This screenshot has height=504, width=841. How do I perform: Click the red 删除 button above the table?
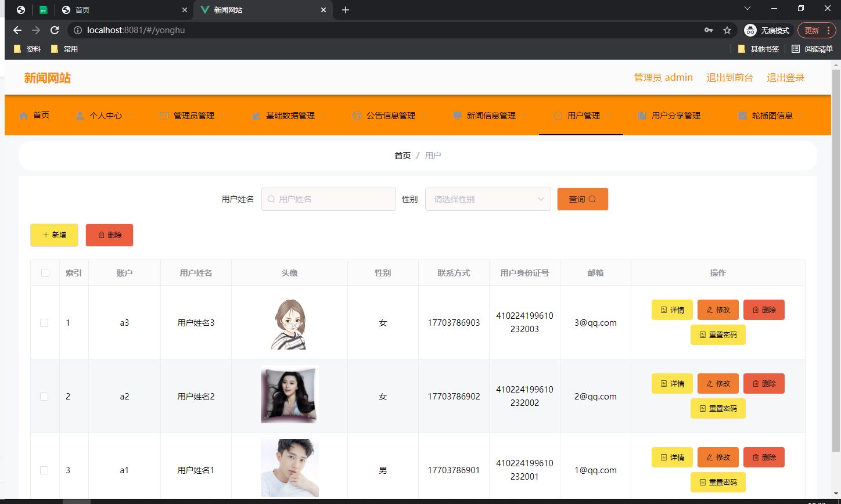click(109, 235)
